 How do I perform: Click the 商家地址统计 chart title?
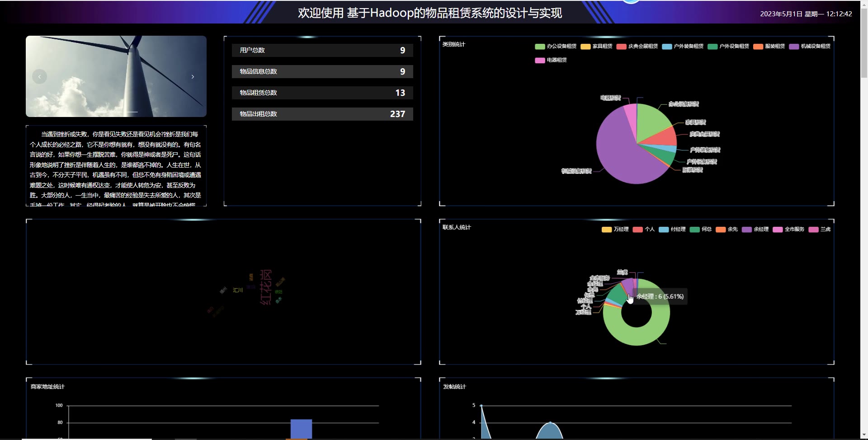click(47, 387)
